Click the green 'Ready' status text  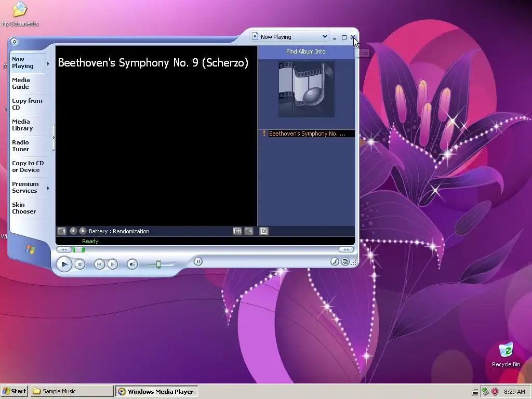(90, 241)
